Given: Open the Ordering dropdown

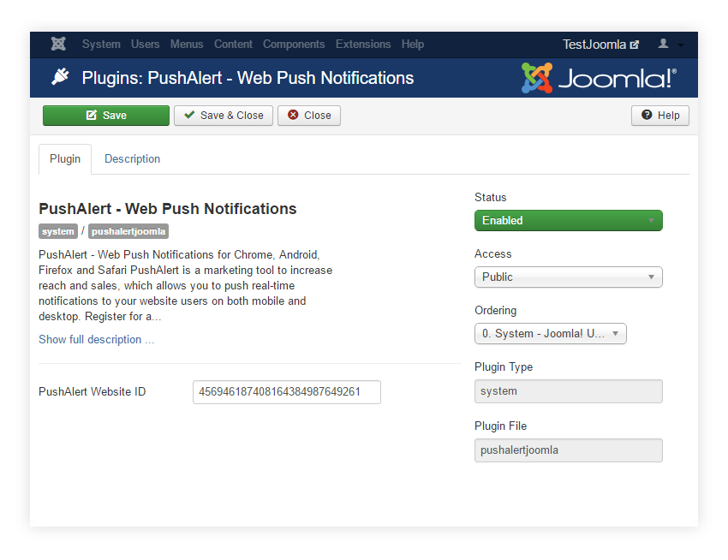Looking at the screenshot, I should click(x=551, y=334).
